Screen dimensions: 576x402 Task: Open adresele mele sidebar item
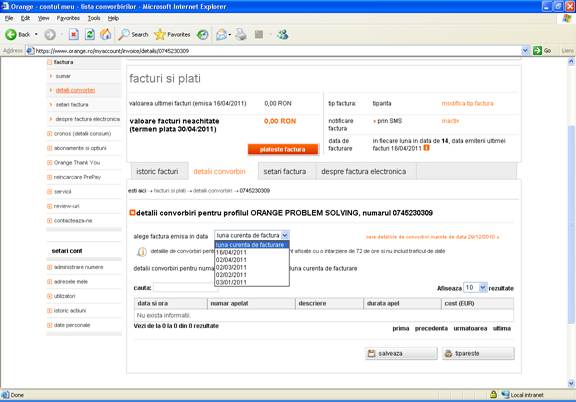pos(71,281)
